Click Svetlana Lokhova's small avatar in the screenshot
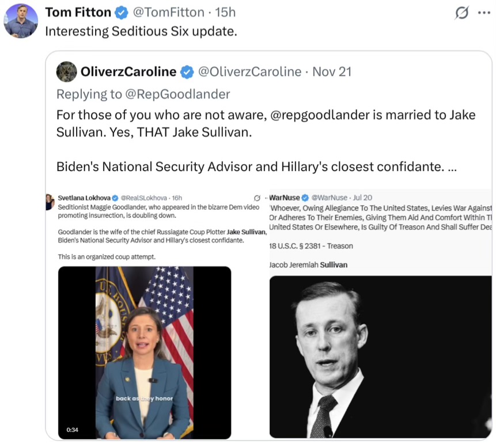The width and height of the screenshot is (496, 448). (50, 201)
